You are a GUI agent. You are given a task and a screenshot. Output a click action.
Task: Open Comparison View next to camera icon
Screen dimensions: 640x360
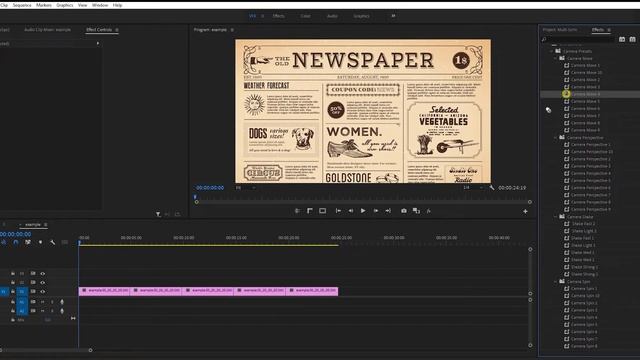[416, 211]
